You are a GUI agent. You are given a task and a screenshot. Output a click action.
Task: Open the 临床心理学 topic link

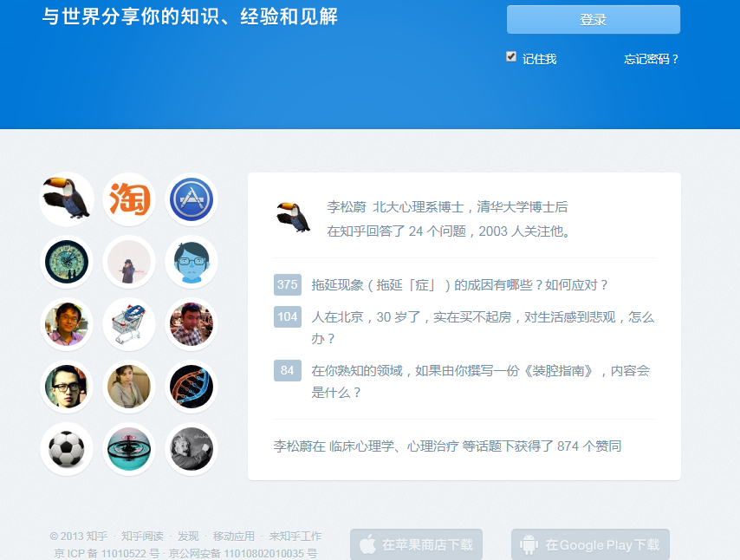(x=361, y=446)
